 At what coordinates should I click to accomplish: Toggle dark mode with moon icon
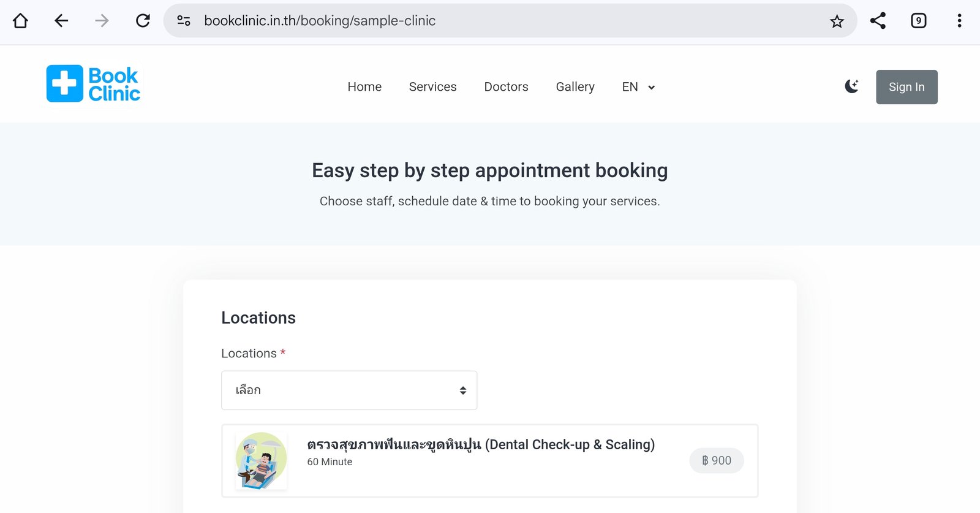click(x=851, y=86)
